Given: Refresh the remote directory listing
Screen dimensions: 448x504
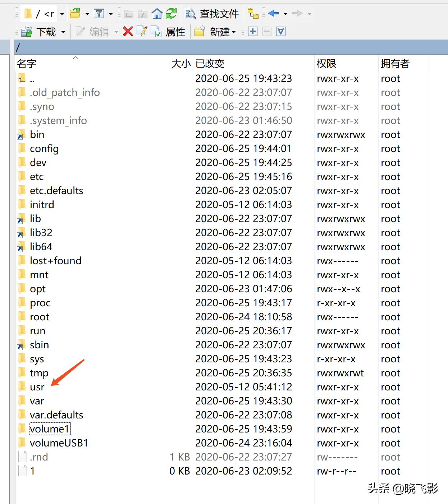Looking at the screenshot, I should (x=171, y=13).
